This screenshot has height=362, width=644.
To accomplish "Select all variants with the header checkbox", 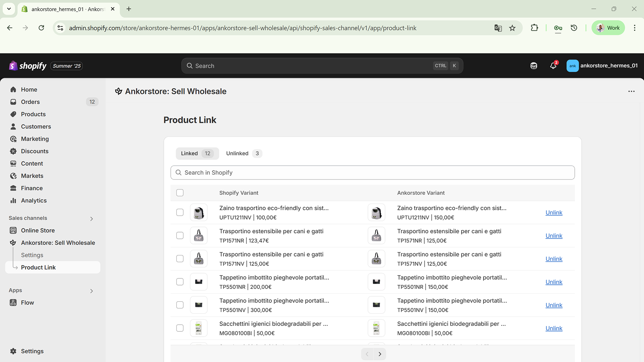I will tap(180, 193).
